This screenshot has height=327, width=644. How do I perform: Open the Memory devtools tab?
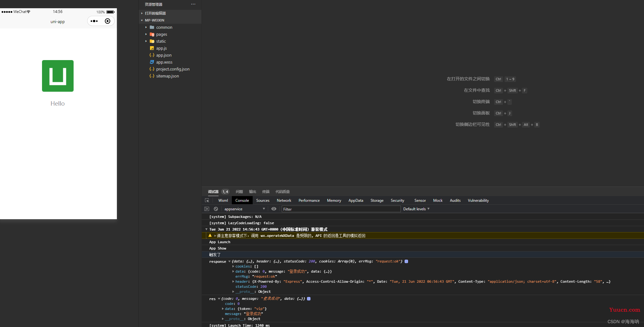[x=334, y=201]
